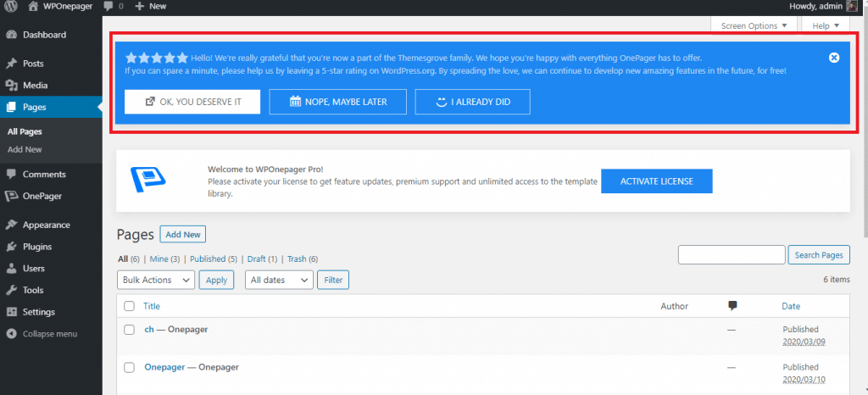Click the Filter button

point(333,280)
